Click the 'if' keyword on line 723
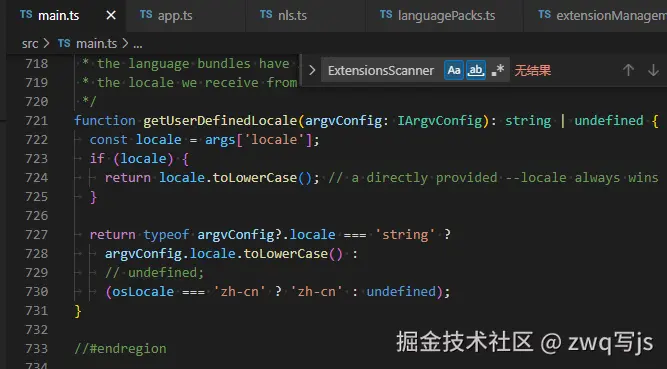The image size is (667, 369). [97, 159]
